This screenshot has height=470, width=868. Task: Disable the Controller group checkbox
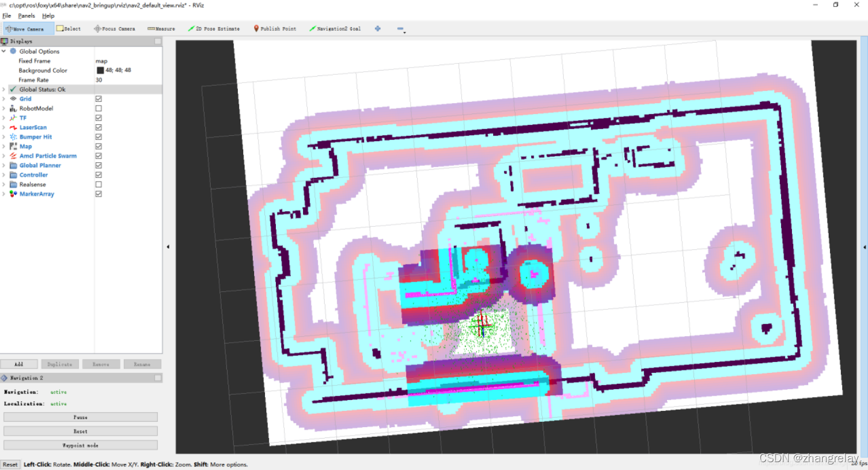point(98,175)
